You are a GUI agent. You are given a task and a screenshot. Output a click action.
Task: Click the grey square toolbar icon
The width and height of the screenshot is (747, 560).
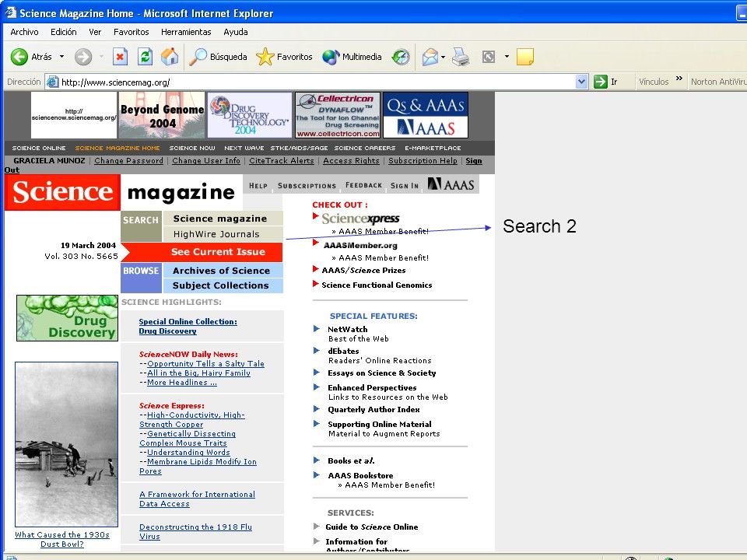[x=489, y=57]
